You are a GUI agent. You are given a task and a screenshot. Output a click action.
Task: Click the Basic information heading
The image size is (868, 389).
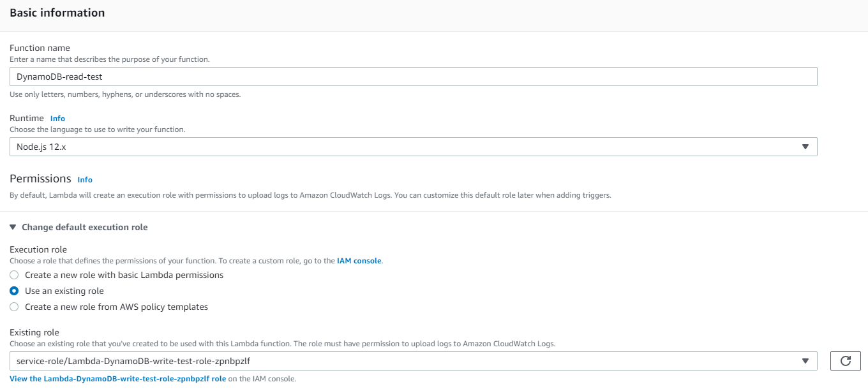(57, 13)
